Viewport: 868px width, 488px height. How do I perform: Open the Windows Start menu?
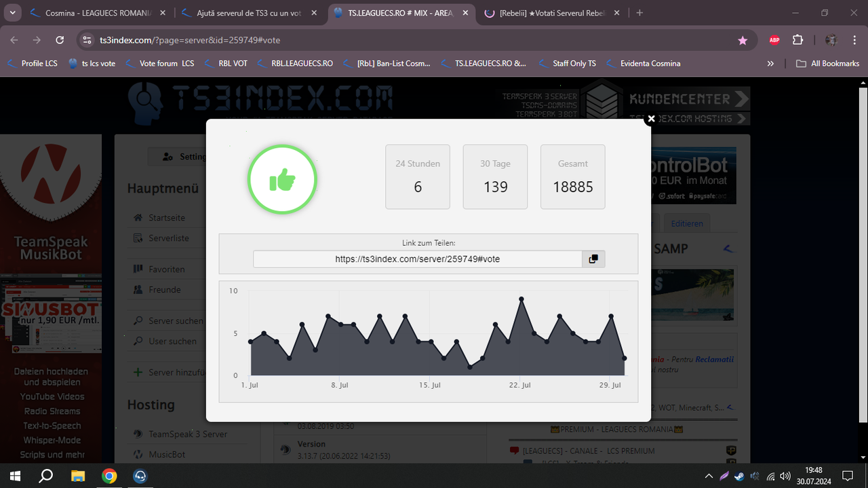[x=15, y=476]
